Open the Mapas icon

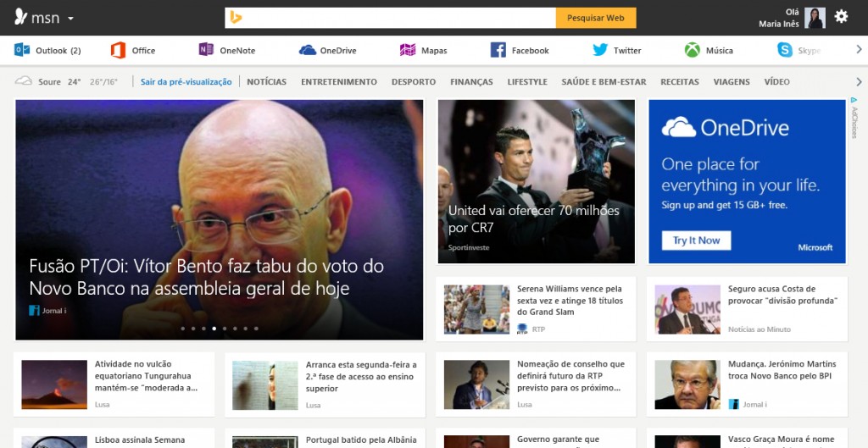(408, 50)
